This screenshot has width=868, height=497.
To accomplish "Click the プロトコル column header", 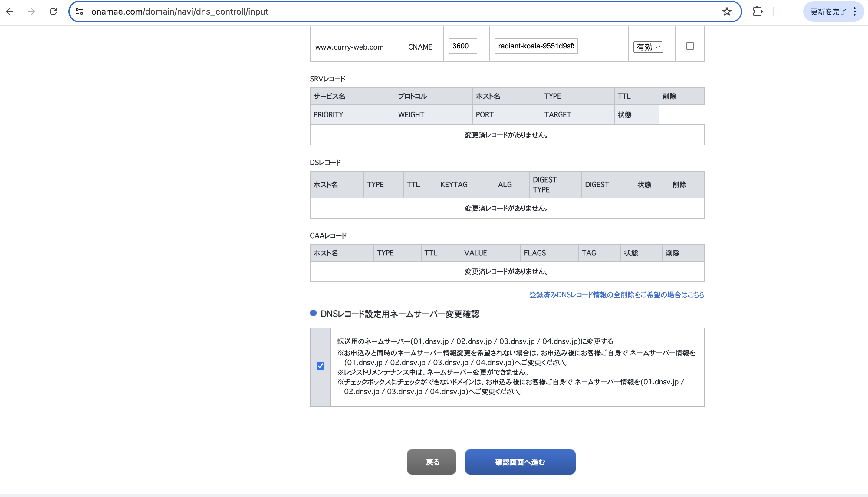I will point(433,96).
